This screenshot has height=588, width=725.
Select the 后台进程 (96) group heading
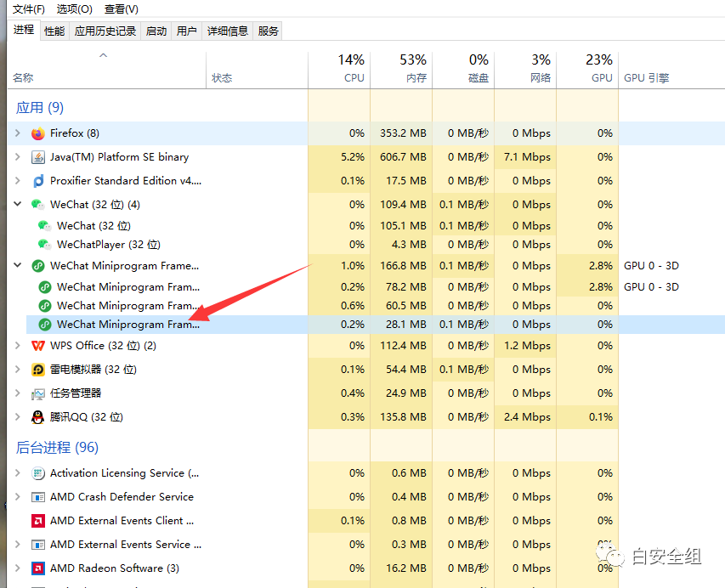pyautogui.click(x=57, y=448)
